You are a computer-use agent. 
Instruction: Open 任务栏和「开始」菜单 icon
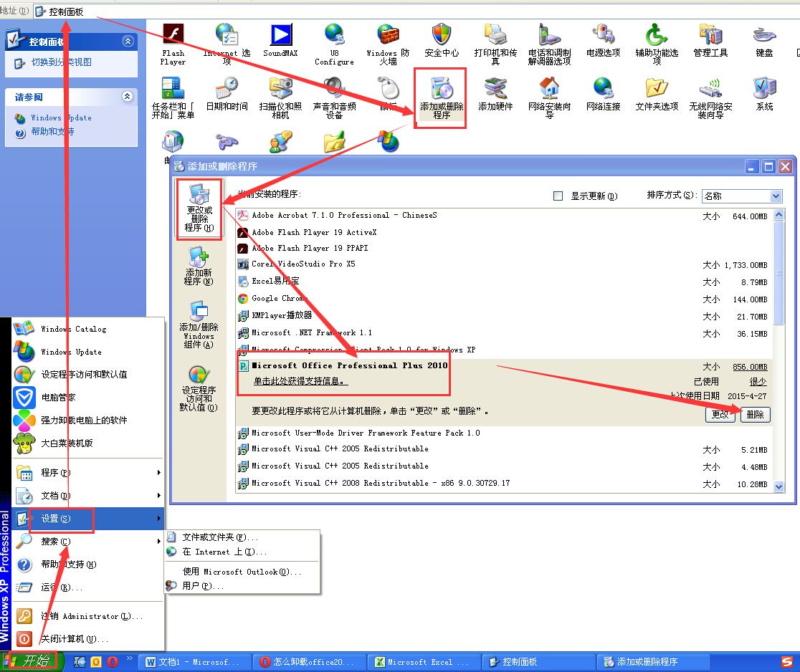[173, 98]
